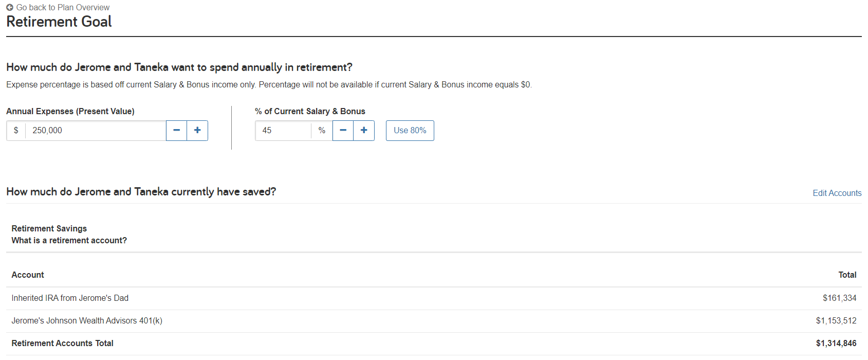The height and width of the screenshot is (360, 868).
Task: Click the $161,334 total amount
Action: 840,298
